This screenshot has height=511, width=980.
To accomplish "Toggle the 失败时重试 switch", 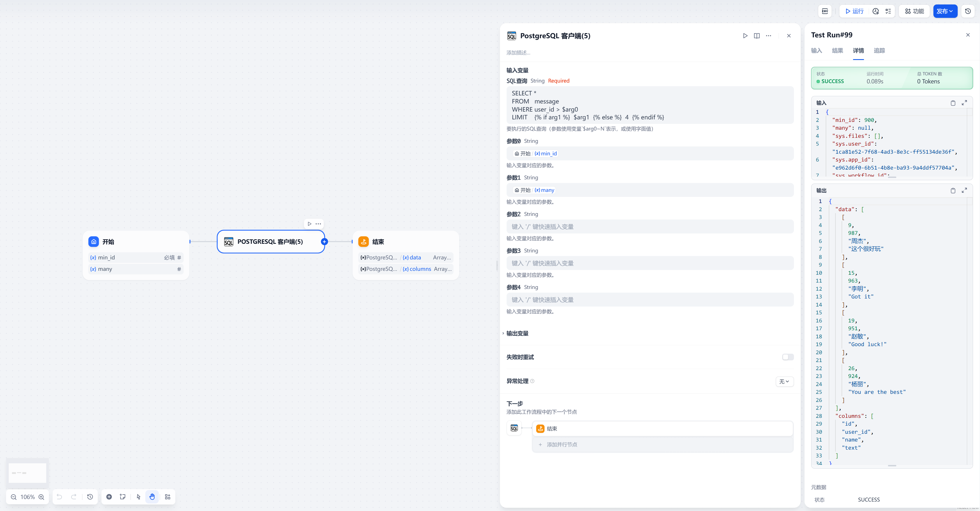I will (x=788, y=357).
